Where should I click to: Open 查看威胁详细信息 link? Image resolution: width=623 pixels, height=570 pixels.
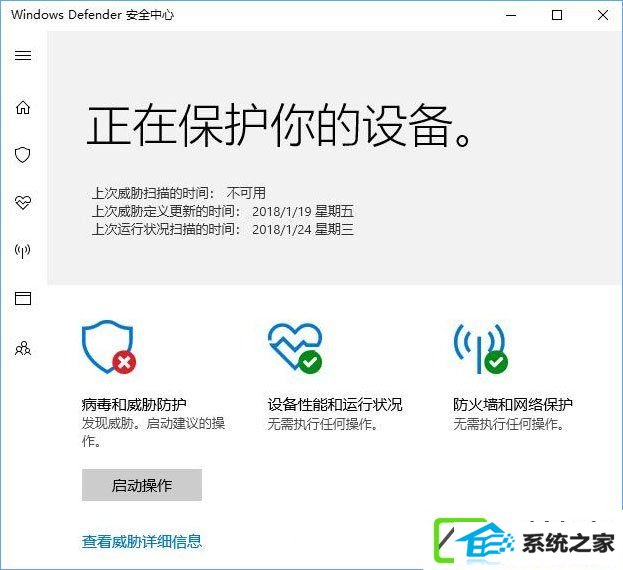142,541
